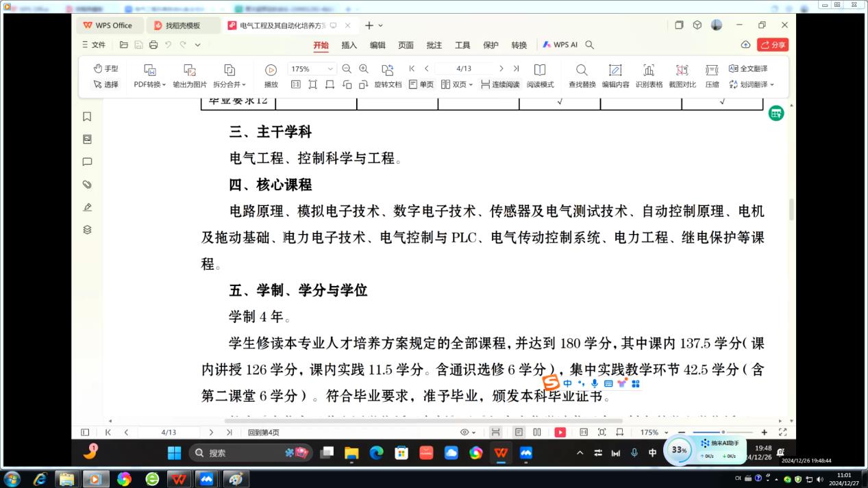Expand the 175% zoom level dropdown
This screenshot has height=488, width=868.
(330, 69)
